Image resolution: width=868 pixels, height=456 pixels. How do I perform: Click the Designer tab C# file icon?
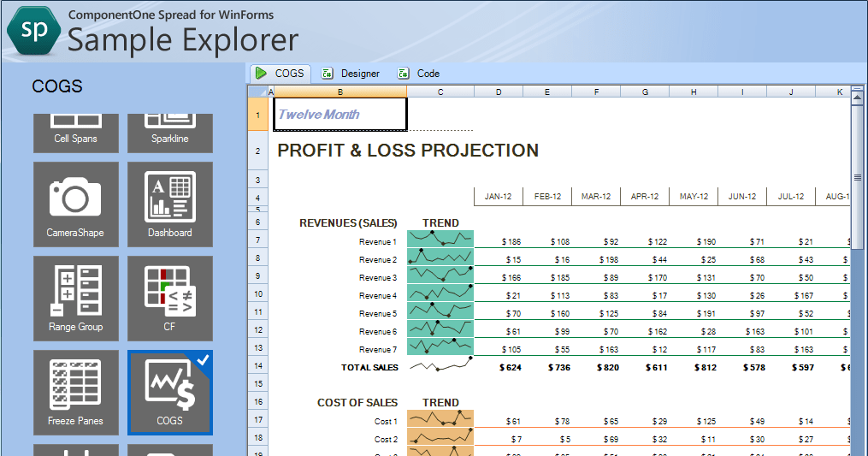coord(328,73)
